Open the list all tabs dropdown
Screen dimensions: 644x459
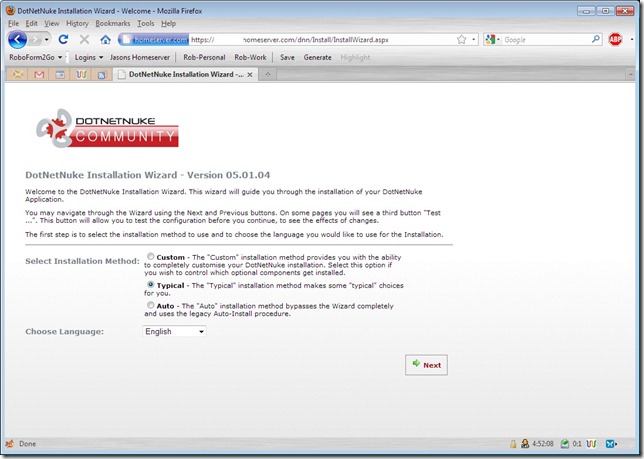631,74
